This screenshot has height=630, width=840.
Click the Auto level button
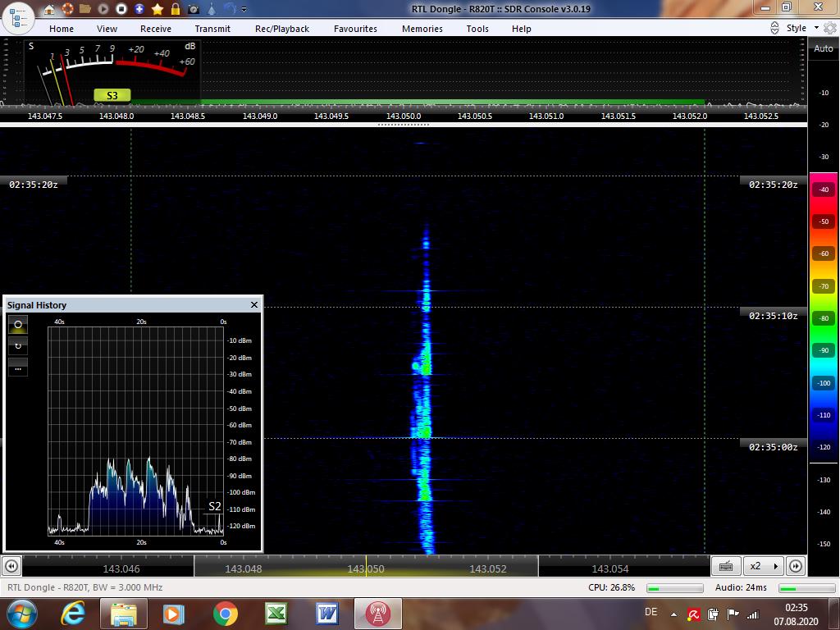click(824, 48)
